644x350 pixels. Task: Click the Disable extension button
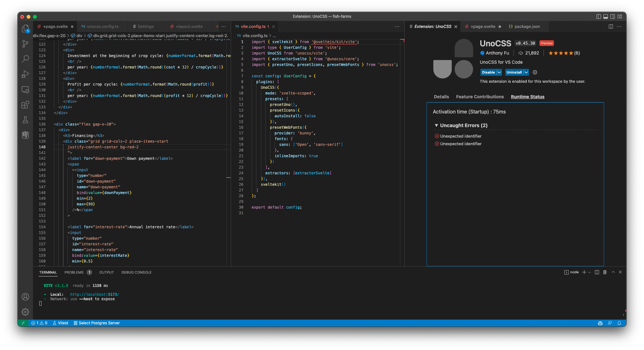(488, 72)
